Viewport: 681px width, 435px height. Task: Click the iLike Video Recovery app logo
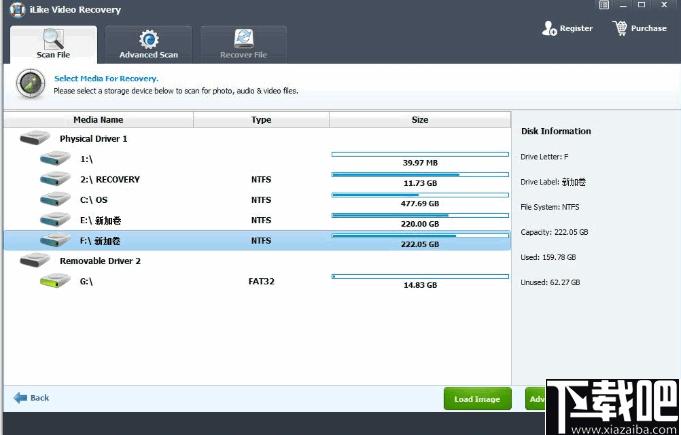pyautogui.click(x=17, y=10)
